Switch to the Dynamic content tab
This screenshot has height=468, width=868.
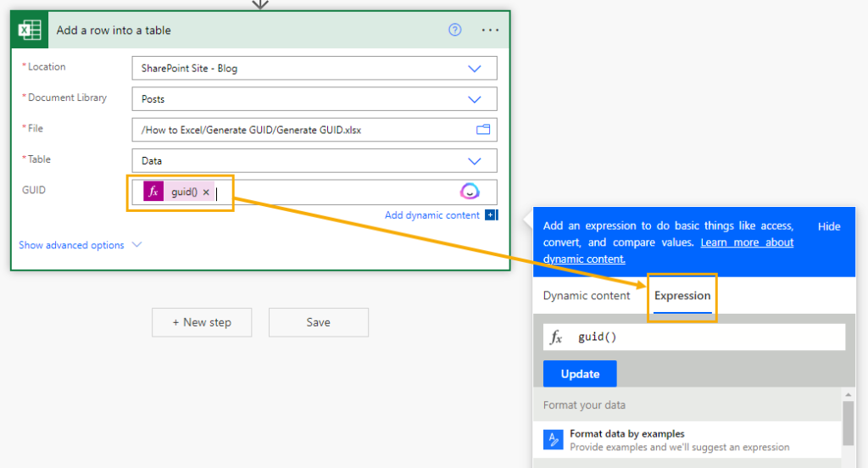pyautogui.click(x=587, y=296)
